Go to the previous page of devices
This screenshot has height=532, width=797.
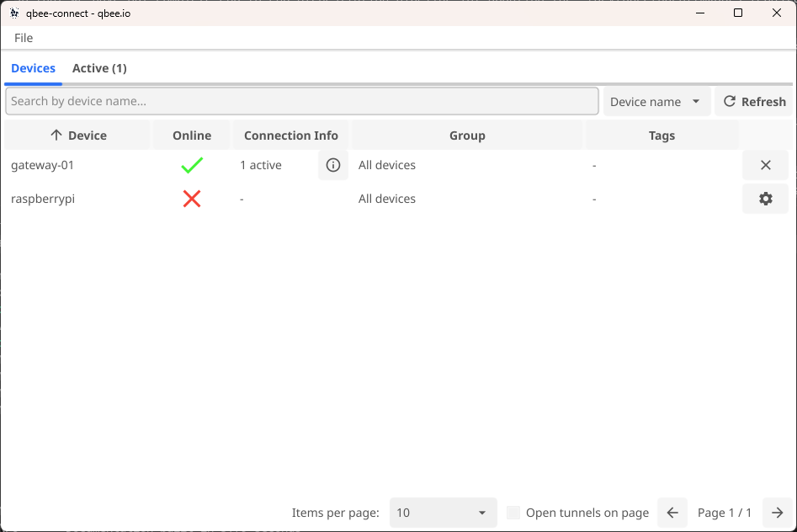[x=672, y=513]
